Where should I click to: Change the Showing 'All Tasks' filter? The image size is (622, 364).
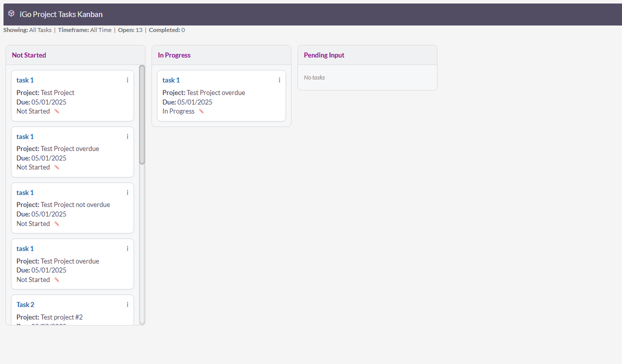click(40, 30)
